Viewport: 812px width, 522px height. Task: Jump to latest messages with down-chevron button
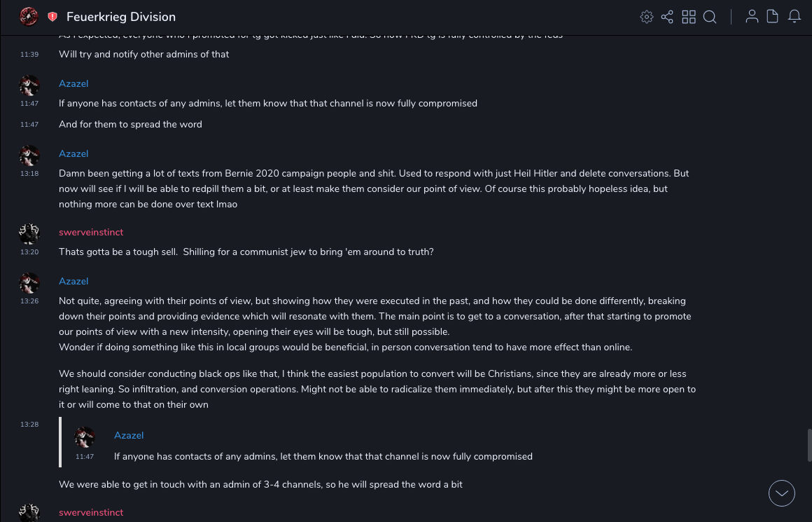(782, 493)
